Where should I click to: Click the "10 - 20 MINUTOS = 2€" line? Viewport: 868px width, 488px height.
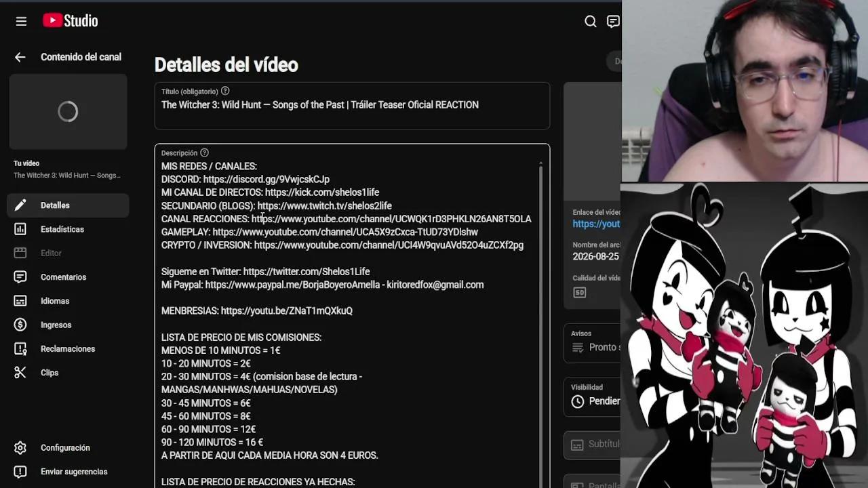tap(206, 364)
